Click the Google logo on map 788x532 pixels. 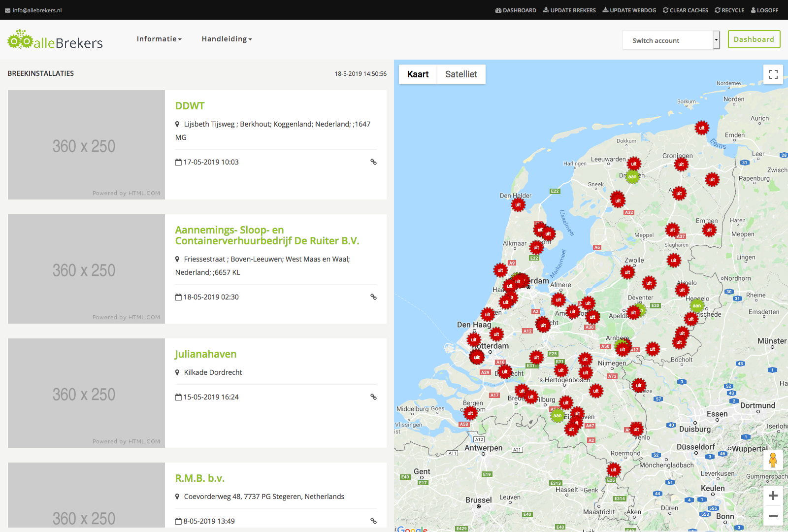[x=412, y=529]
